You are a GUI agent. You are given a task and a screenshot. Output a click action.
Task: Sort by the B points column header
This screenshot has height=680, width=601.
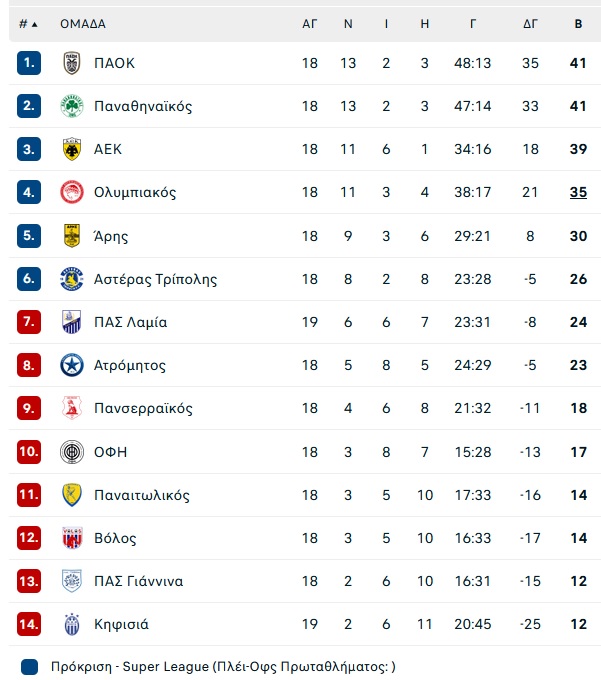tap(578, 24)
